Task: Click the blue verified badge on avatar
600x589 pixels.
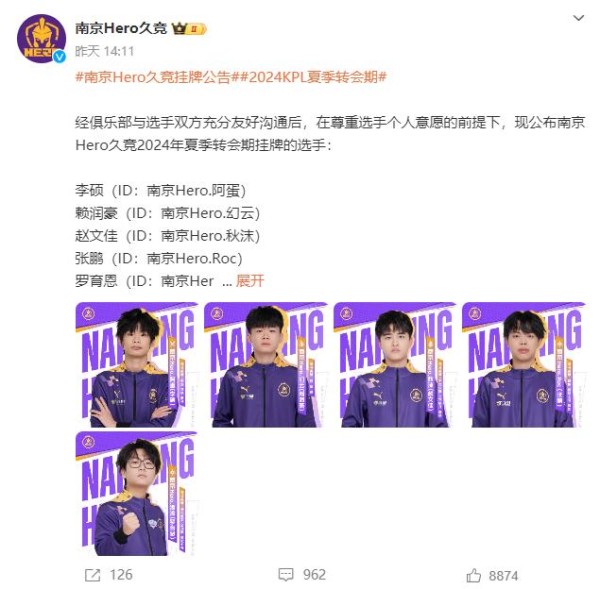Action: point(59,57)
